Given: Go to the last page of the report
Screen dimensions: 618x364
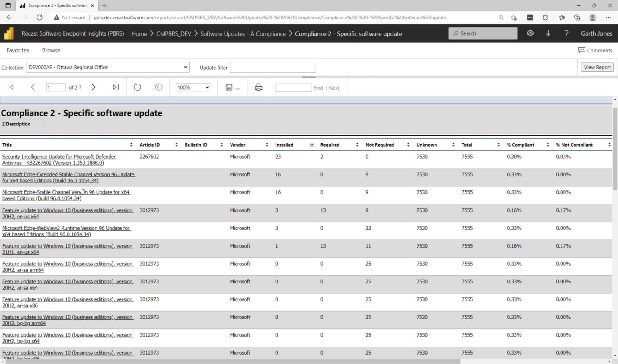Looking at the screenshot, I should (x=115, y=87).
